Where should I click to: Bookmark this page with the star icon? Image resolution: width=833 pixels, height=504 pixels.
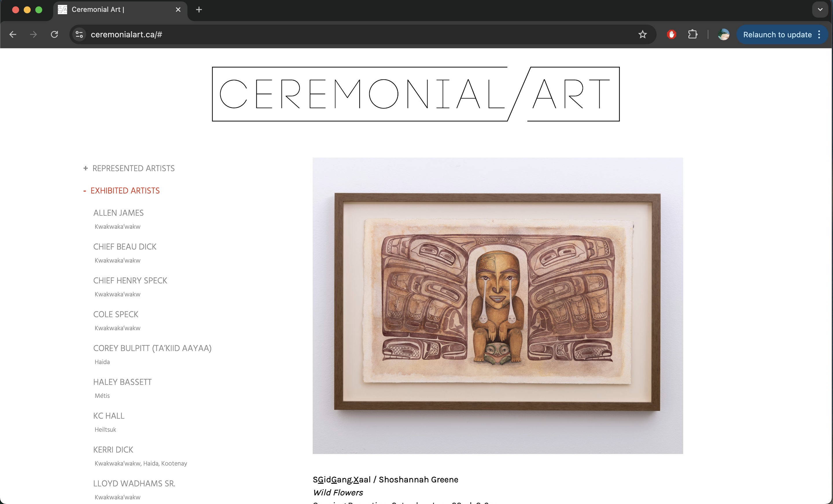[x=642, y=34]
